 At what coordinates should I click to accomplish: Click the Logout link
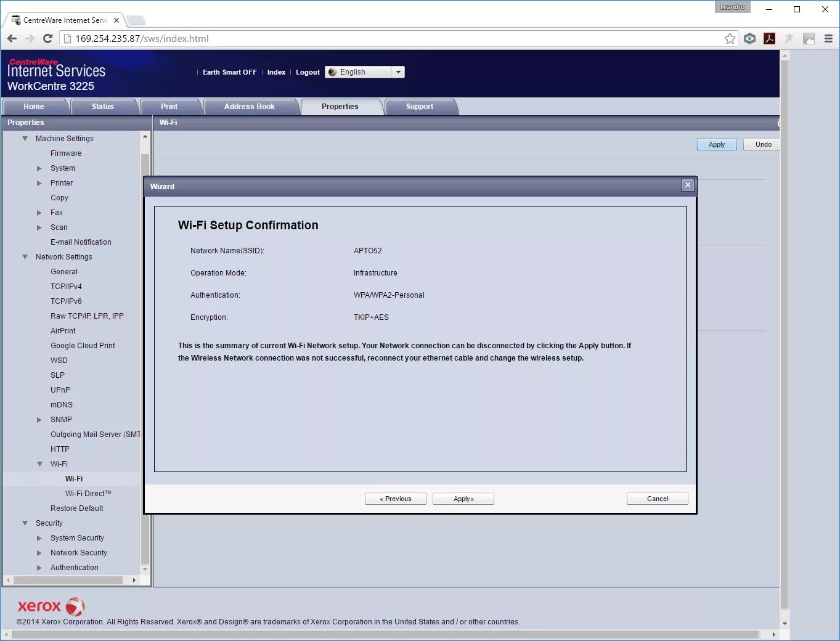click(x=308, y=72)
